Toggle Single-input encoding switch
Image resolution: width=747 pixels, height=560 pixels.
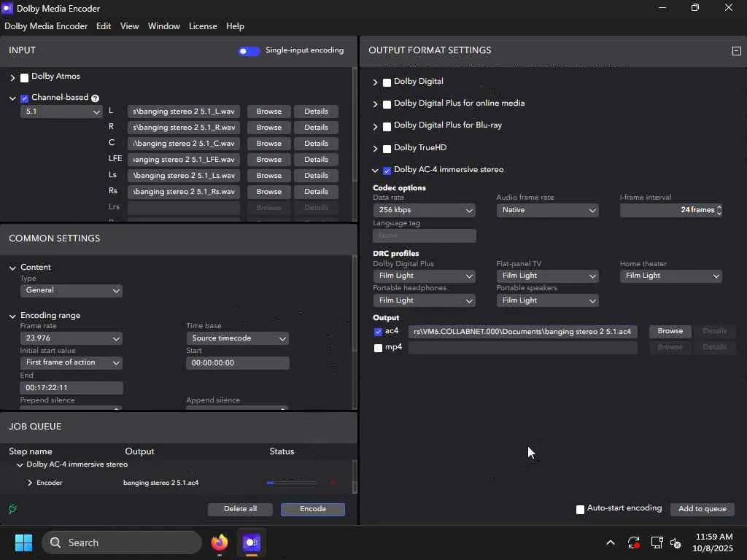pyautogui.click(x=249, y=51)
